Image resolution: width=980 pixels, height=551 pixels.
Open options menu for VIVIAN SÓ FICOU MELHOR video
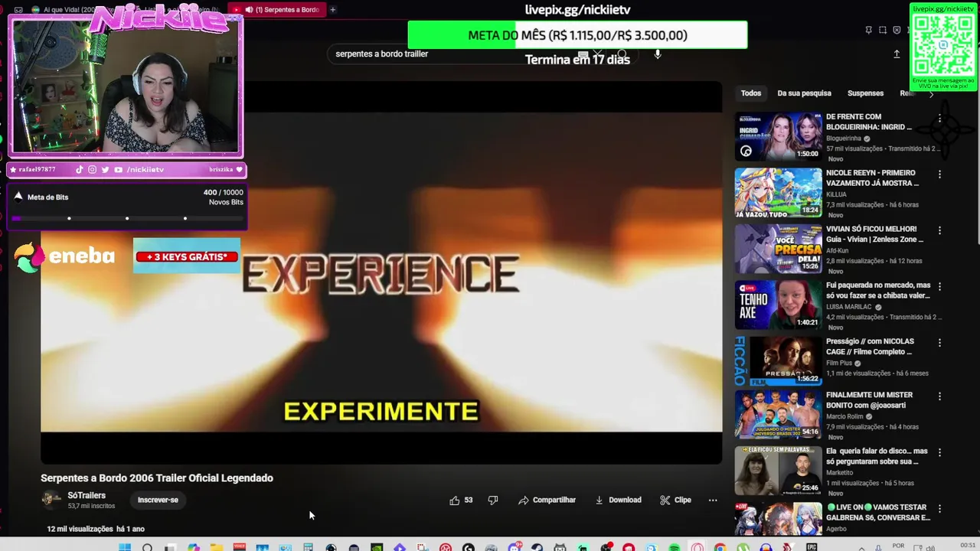coord(939,230)
